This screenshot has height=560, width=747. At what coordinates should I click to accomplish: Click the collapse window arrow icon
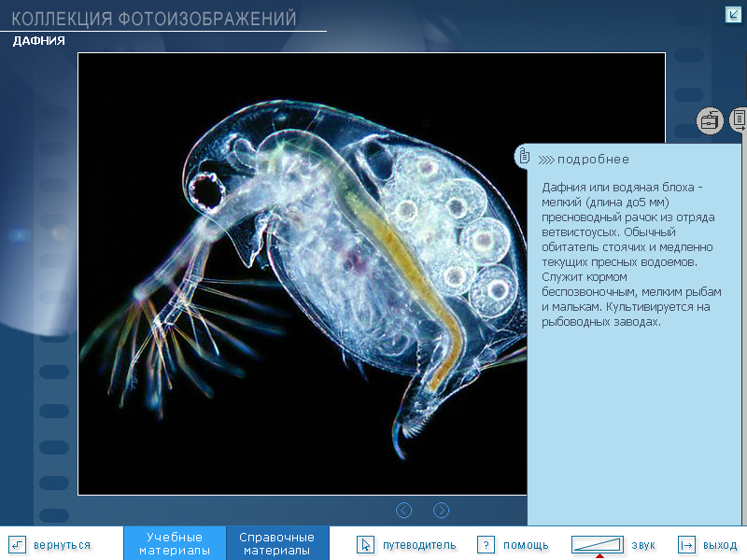pos(733,14)
